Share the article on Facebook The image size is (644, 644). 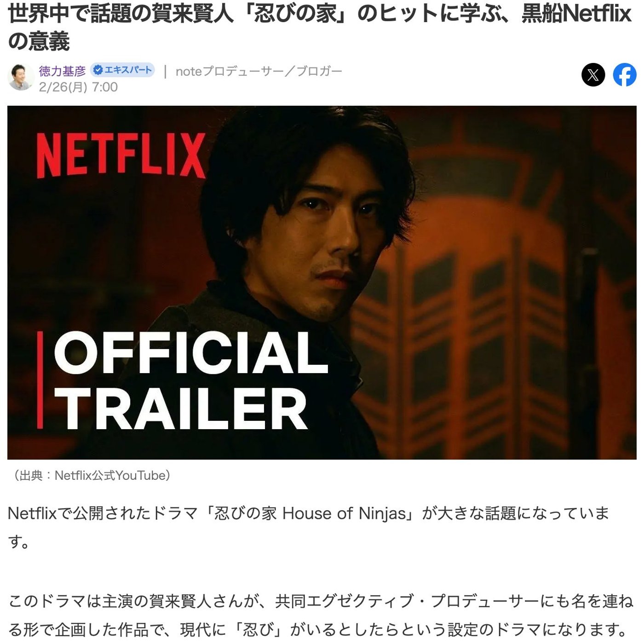625,75
